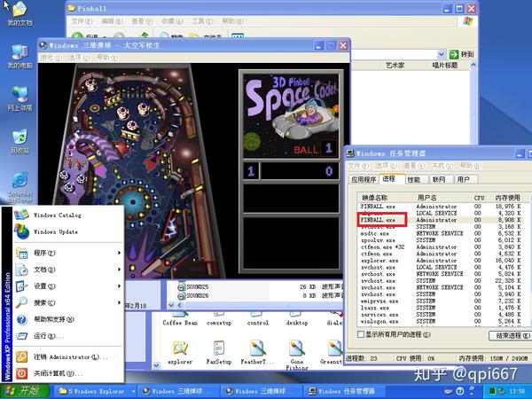Expand the 5 Windows Explorer taskbar group arrow
The image size is (532, 399).
tap(134, 391)
